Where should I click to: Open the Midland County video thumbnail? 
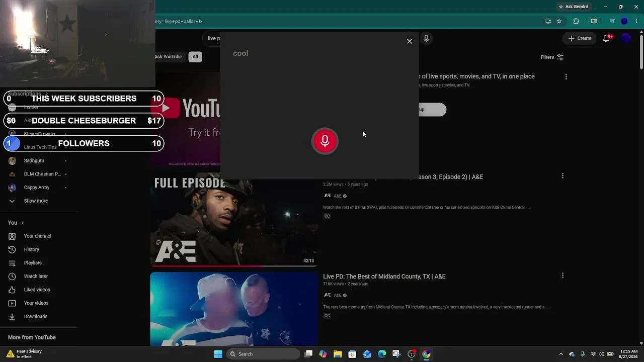[234, 309]
